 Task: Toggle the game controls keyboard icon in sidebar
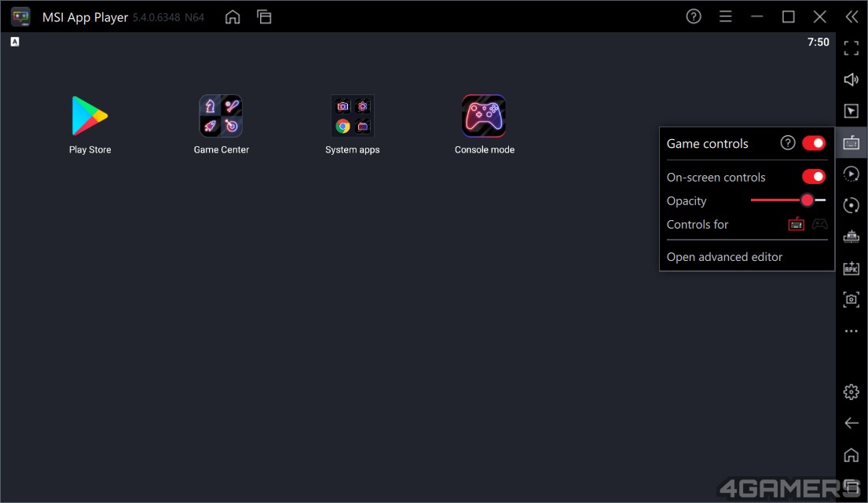click(x=852, y=143)
